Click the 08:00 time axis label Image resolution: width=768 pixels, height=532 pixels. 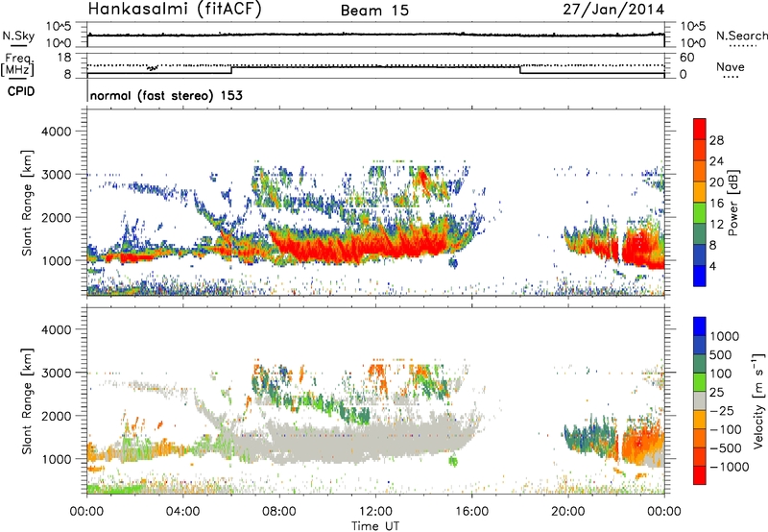279,512
